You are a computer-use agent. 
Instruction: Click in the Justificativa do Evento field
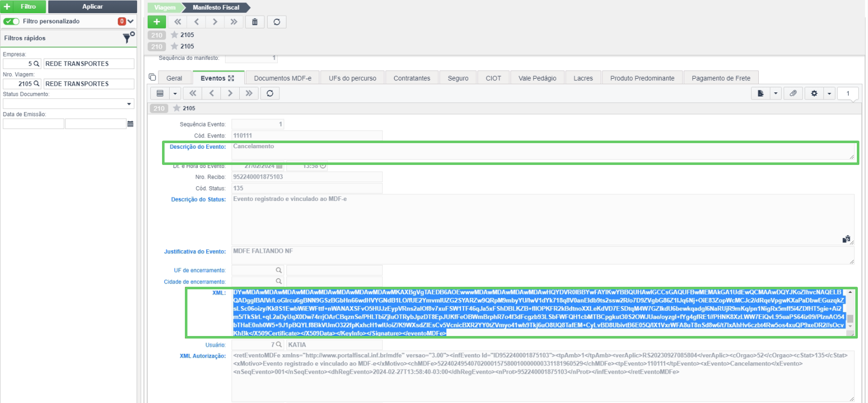[x=543, y=255]
